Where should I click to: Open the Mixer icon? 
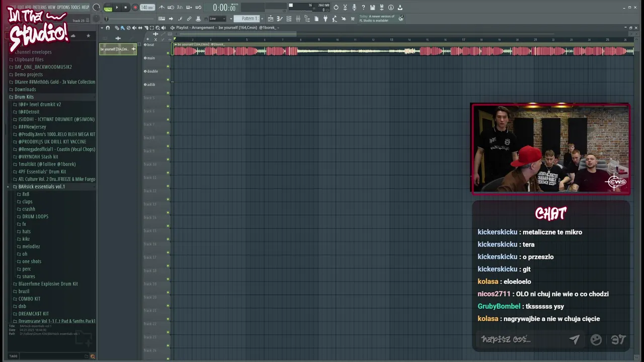pos(298,19)
